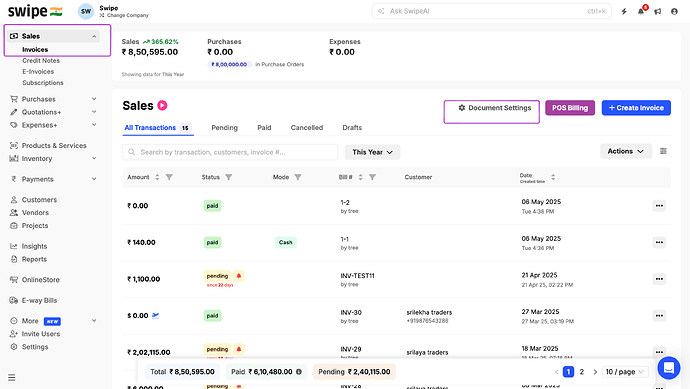
Task: Switch to the Cancelled tab
Action: 307,128
